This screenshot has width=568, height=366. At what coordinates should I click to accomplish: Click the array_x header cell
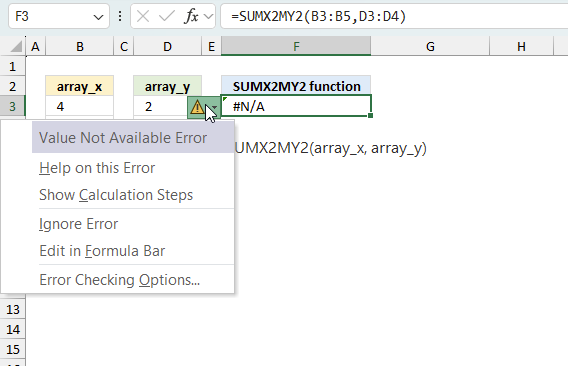click(80, 86)
